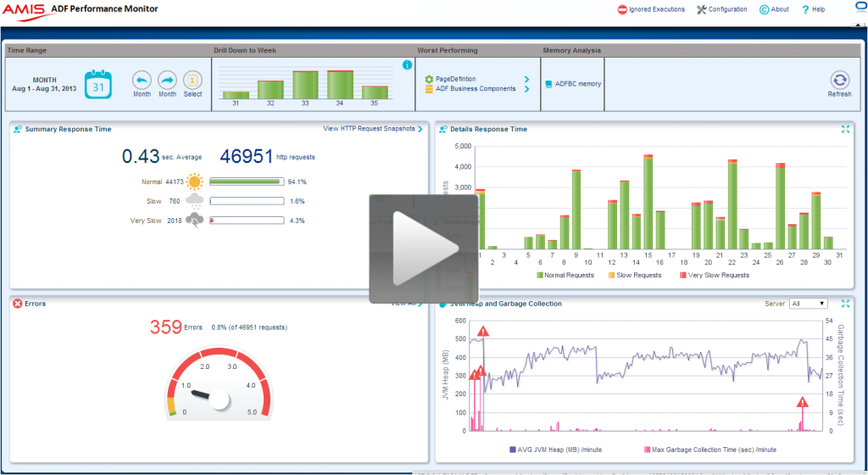Click the day 26 bar in chart
The height and width of the screenshot is (475, 868).
coord(780,206)
